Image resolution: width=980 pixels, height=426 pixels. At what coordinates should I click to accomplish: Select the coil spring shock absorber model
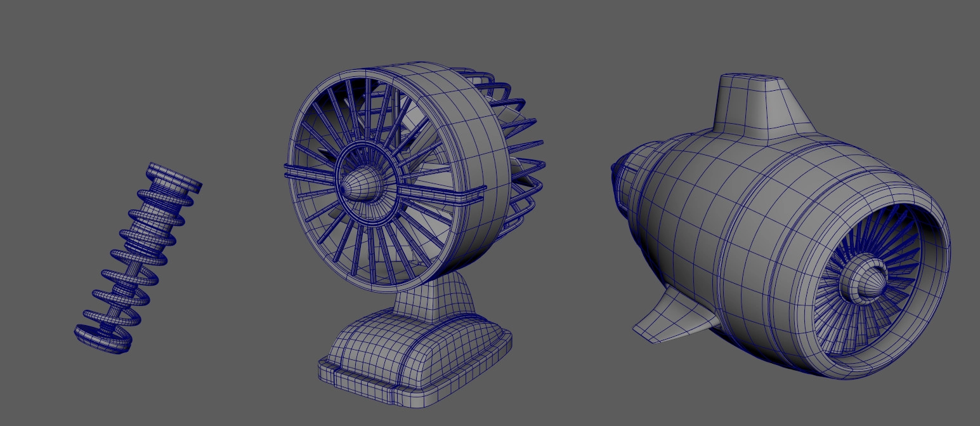tap(136, 254)
